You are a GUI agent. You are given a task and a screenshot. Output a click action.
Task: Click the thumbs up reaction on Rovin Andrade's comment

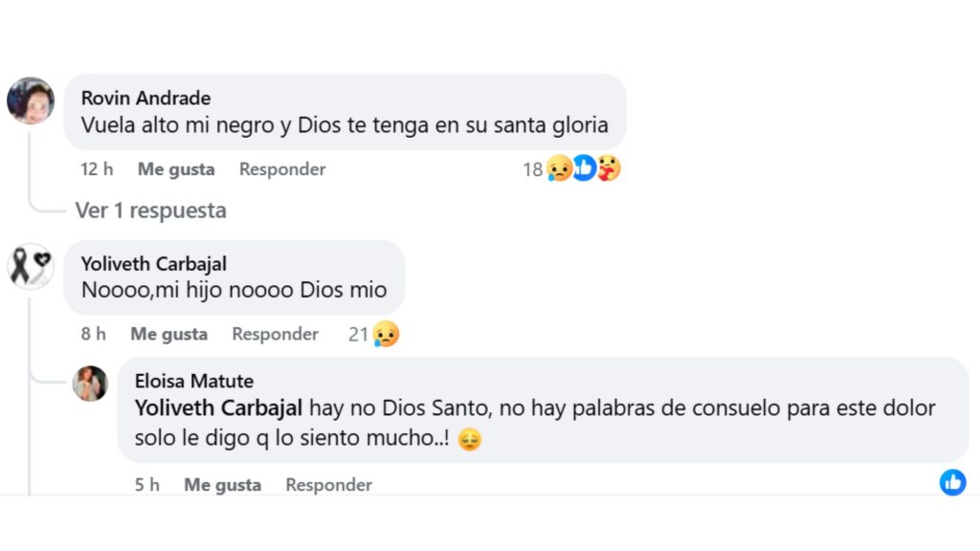584,167
